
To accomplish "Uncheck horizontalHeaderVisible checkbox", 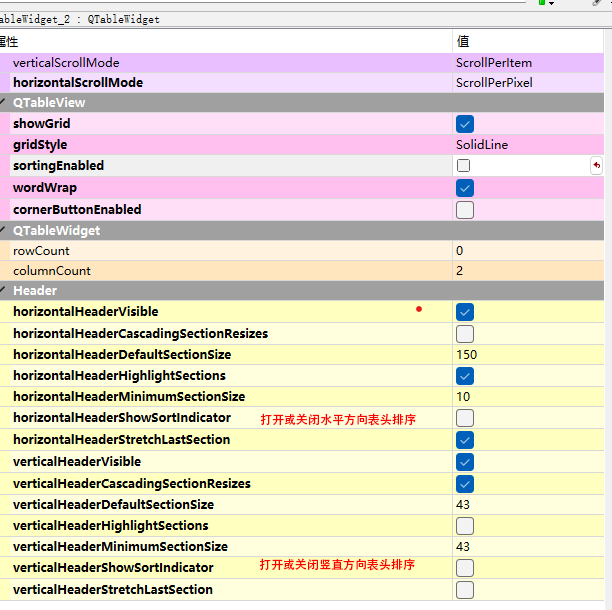I will pos(464,312).
